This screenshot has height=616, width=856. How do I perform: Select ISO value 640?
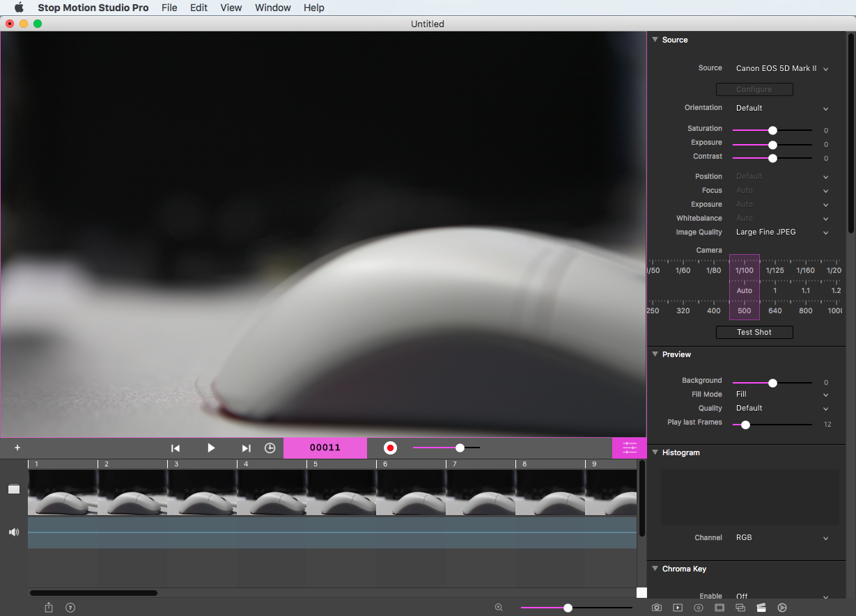pos(775,310)
